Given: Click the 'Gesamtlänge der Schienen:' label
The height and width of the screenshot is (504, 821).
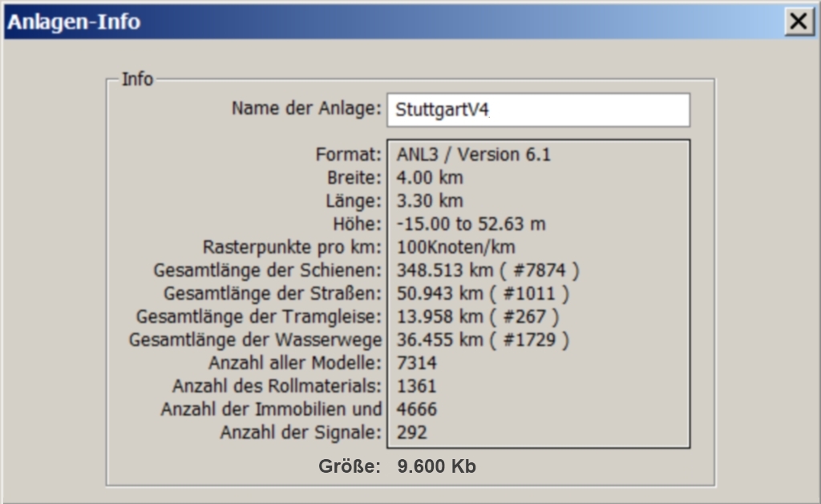Looking at the screenshot, I should click(x=268, y=271).
